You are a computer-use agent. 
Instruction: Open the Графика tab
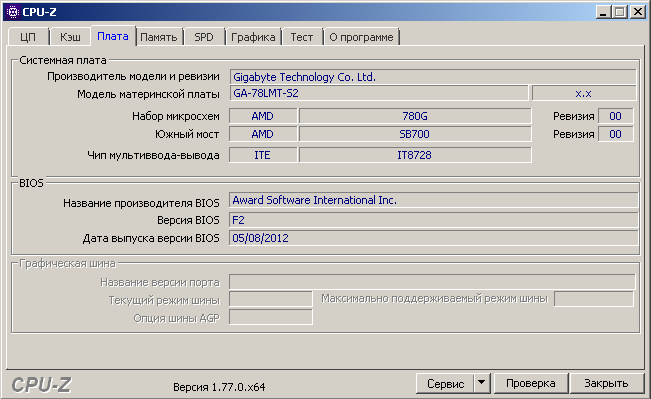(253, 37)
